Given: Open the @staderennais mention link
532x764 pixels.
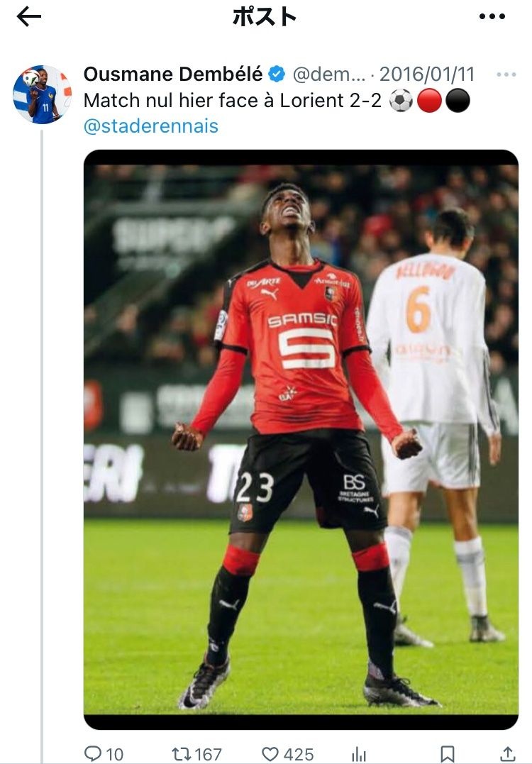Looking at the screenshot, I should click(x=150, y=126).
